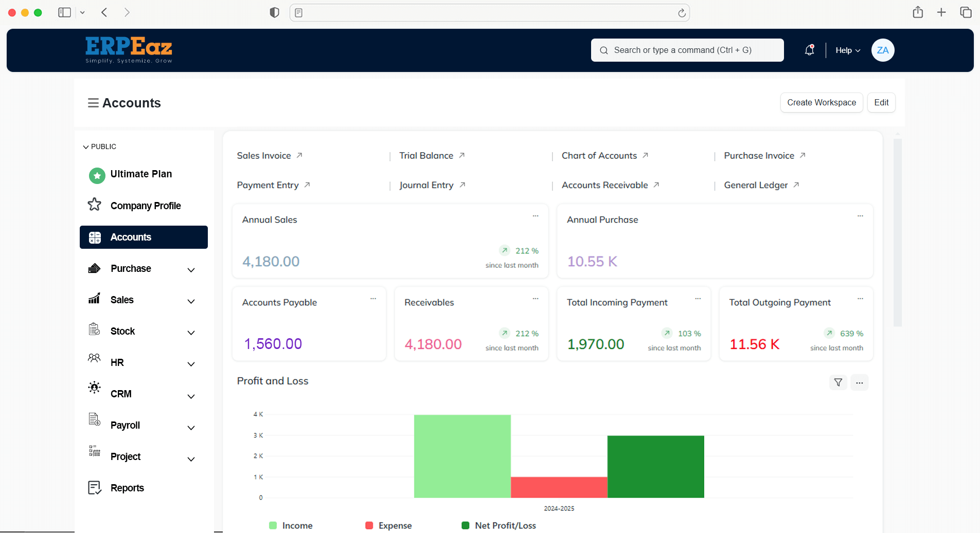Open the Trial Balance shortcut link
980x533 pixels.
tap(426, 156)
